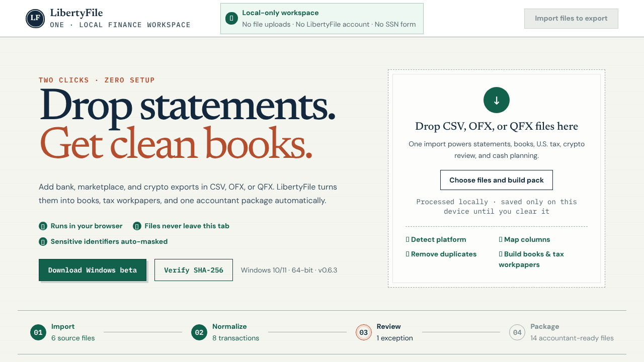The image size is (644, 362).
Task: Click the green down-arrow drop icon
Action: [x=497, y=100]
